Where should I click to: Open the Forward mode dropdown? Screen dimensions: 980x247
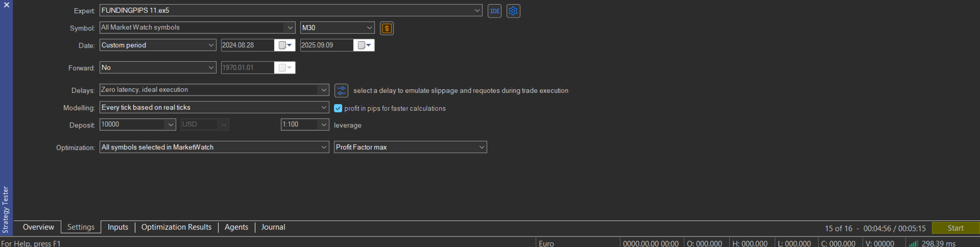pyautogui.click(x=158, y=67)
